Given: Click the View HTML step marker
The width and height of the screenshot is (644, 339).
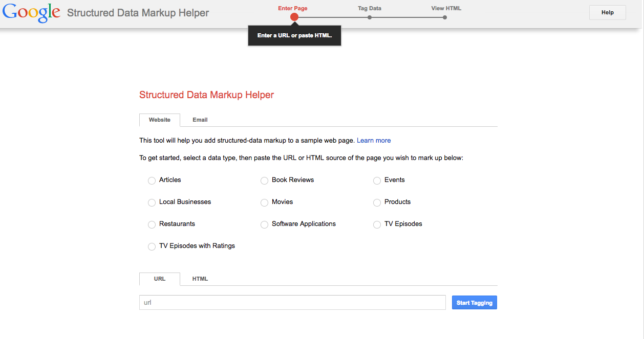Looking at the screenshot, I should 445,17.
